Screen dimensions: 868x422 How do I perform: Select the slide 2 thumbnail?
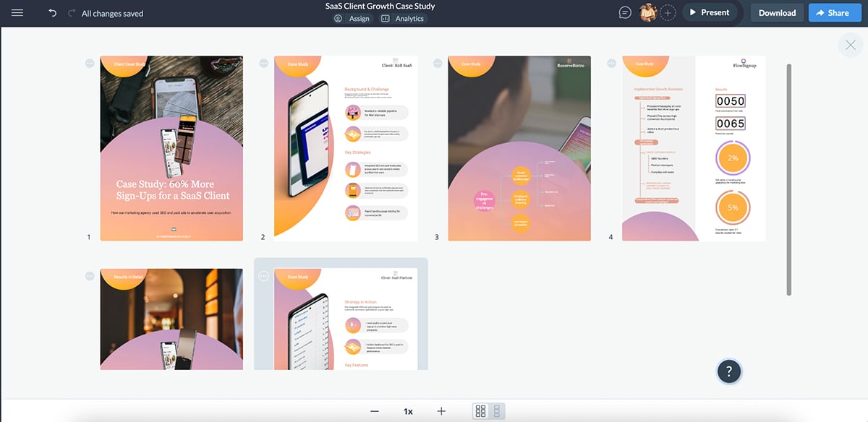coord(345,147)
